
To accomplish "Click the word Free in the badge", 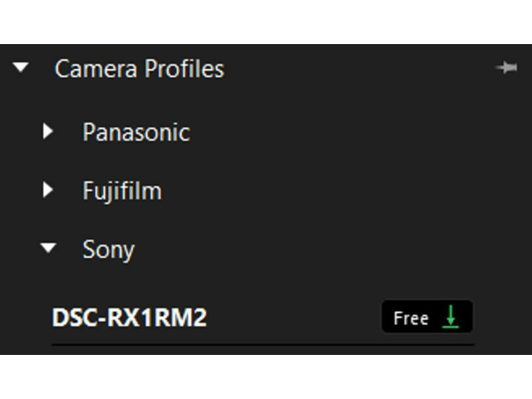I will coord(411,318).
